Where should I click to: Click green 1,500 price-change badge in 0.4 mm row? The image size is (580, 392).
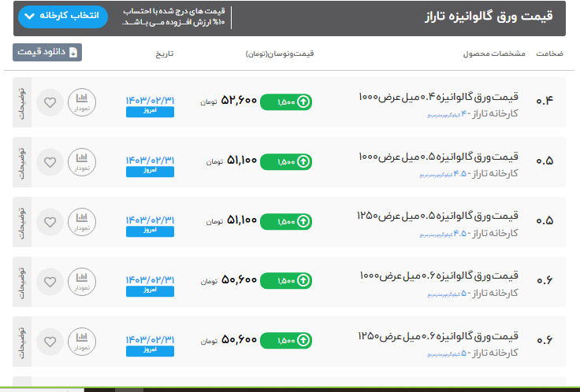click(285, 102)
